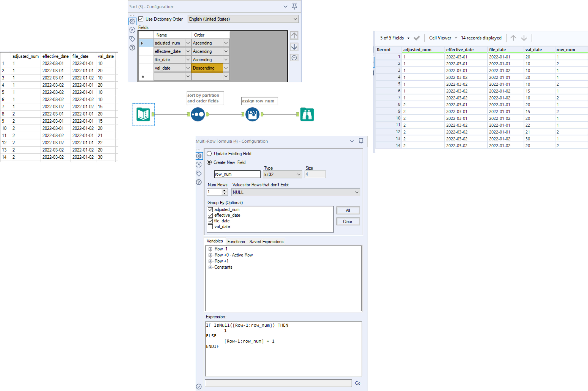588x391 pixels.
Task: Switch to the Functions tab
Action: tap(236, 241)
